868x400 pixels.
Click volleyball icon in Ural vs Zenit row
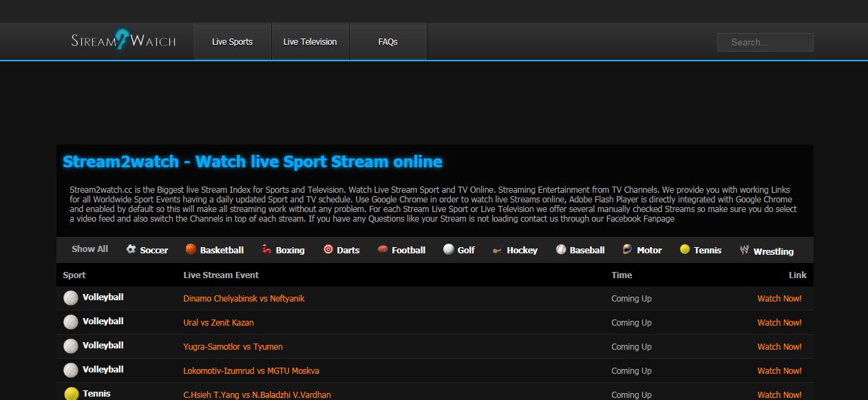[71, 322]
